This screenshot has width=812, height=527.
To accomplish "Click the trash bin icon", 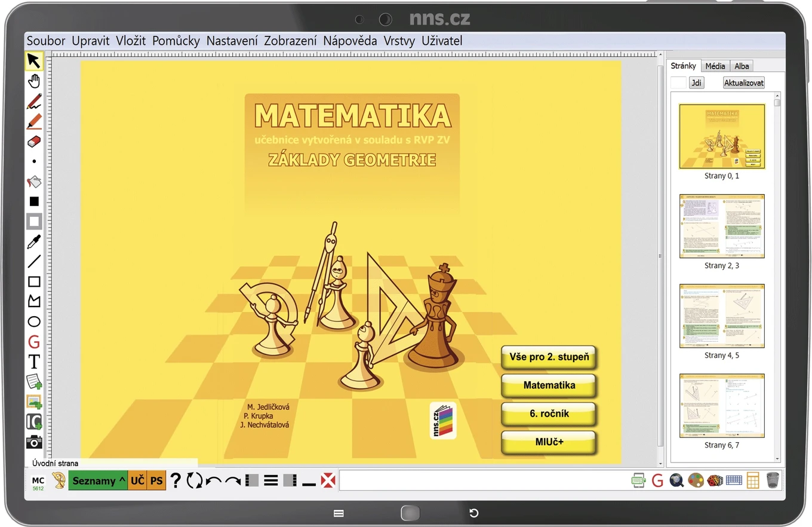I will (x=773, y=480).
